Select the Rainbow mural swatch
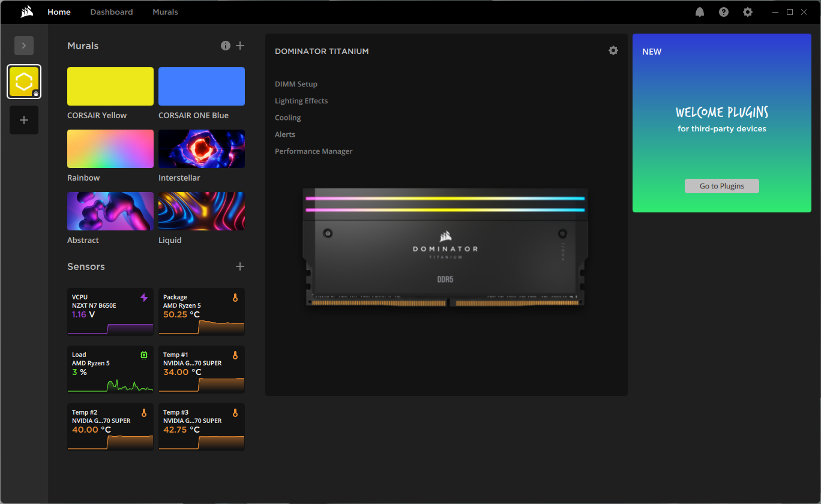 point(110,149)
